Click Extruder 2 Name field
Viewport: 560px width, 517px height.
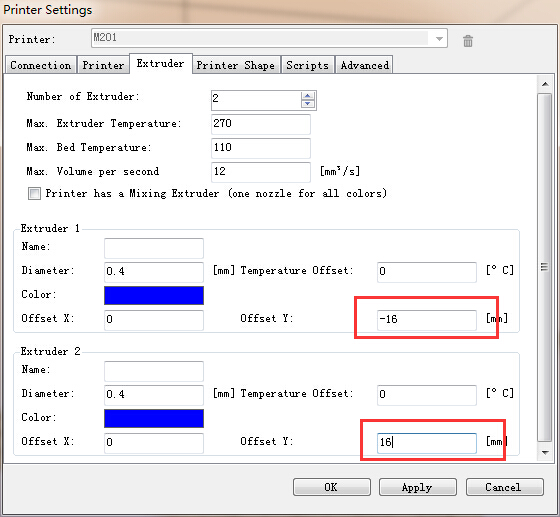tap(154, 371)
